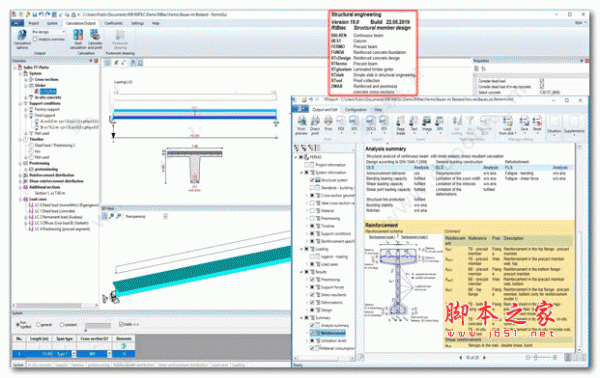This screenshot has height=378, width=600.
Task: Toggle Consider dead load checkbox in Properties
Action: click(x=542, y=81)
